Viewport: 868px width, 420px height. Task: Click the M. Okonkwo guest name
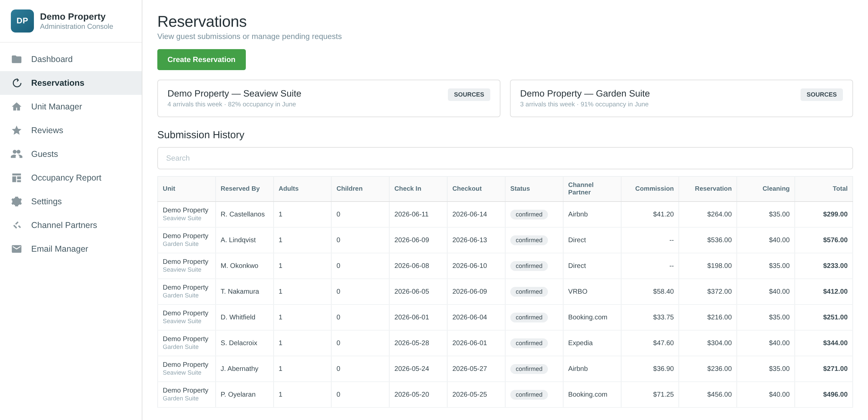click(x=239, y=266)
